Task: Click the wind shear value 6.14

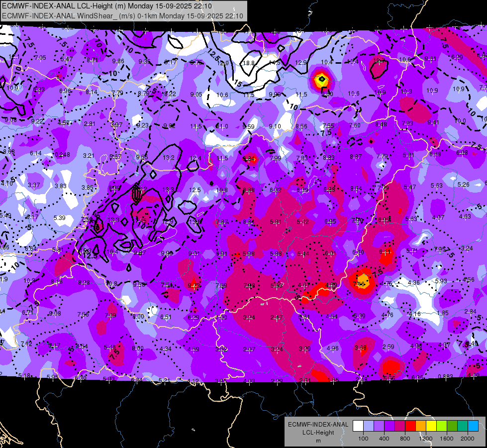Action: pos(36,153)
